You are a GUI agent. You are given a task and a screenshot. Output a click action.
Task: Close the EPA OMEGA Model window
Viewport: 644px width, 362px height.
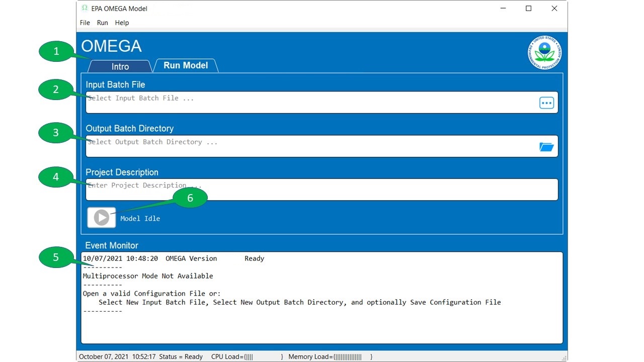tap(554, 9)
